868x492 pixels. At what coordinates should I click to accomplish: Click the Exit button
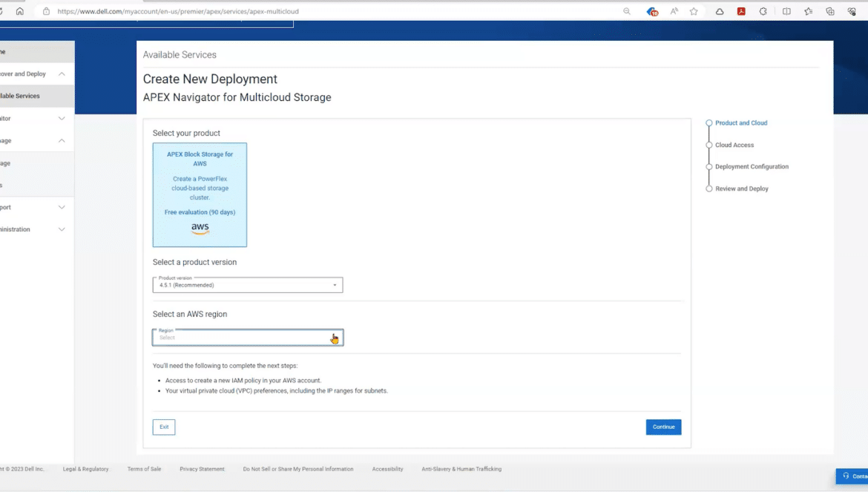164,427
